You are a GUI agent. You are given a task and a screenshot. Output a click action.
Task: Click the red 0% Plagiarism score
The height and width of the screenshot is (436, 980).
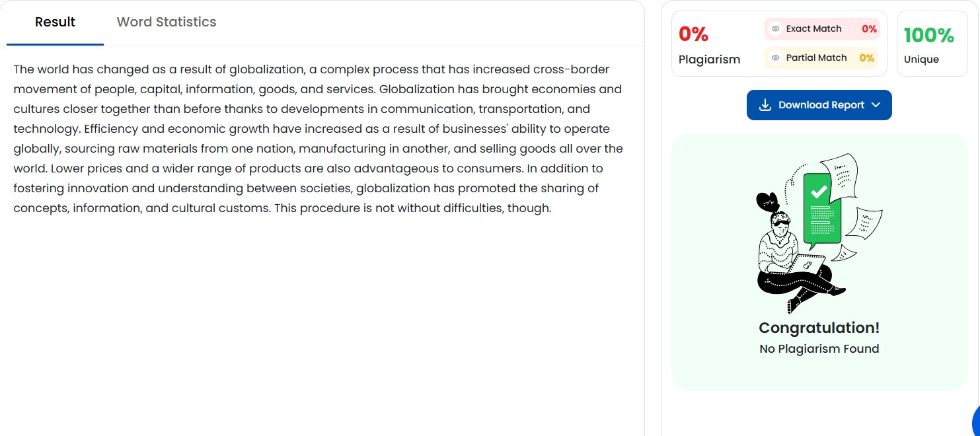(x=693, y=34)
